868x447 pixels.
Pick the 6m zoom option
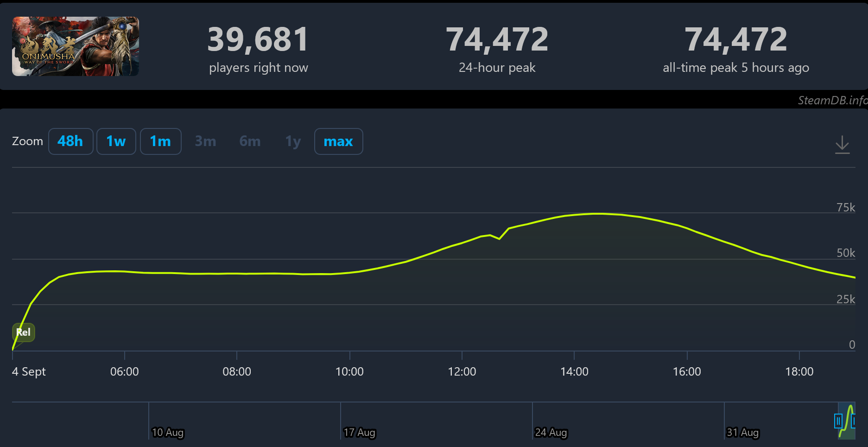tap(250, 141)
